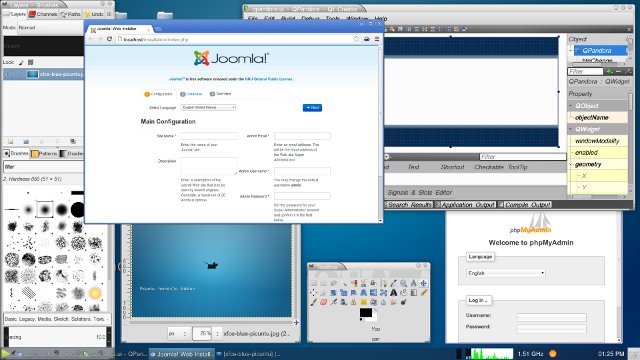Image resolution: width=640 pixels, height=360 pixels.
Task: Select the Text tool in GIMP toolbox
Action: tap(393, 292)
